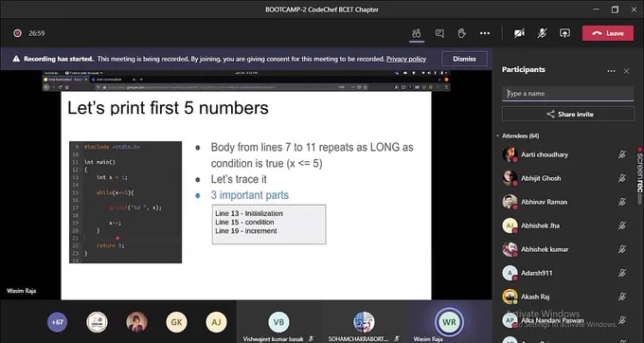Open More actions ellipsis in meeting toolbar
644x343 pixels.
click(x=485, y=33)
